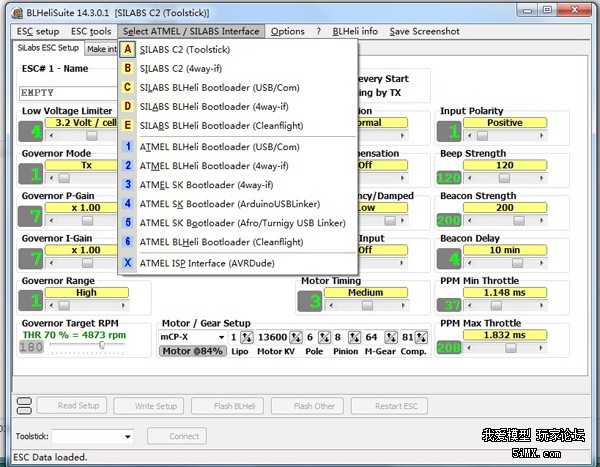
Task: Click the Beep Strength slider thumb
Action: (x=504, y=178)
